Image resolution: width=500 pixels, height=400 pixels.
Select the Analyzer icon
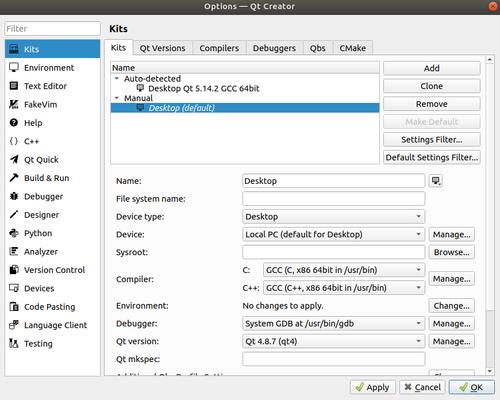(x=14, y=251)
